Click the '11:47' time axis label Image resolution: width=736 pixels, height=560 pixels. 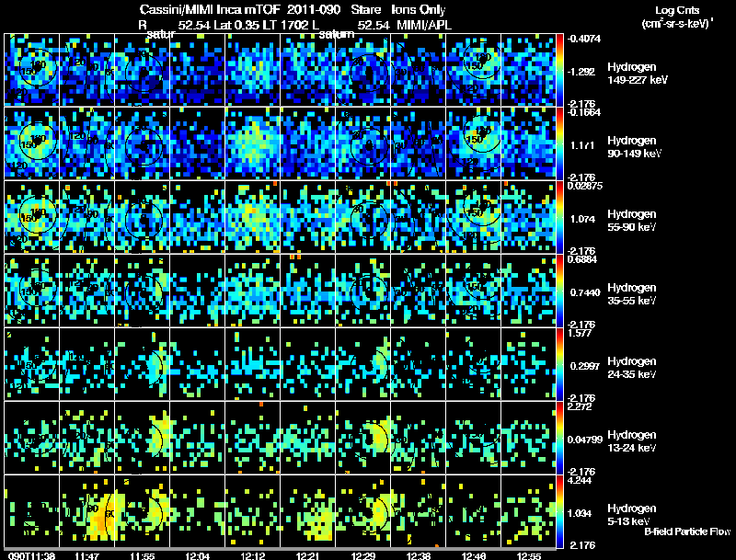(86, 555)
